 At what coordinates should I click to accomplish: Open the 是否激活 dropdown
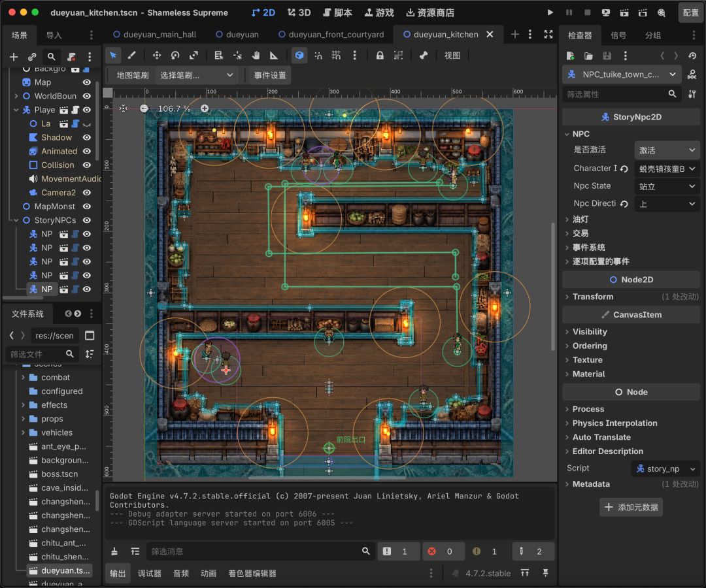(667, 150)
